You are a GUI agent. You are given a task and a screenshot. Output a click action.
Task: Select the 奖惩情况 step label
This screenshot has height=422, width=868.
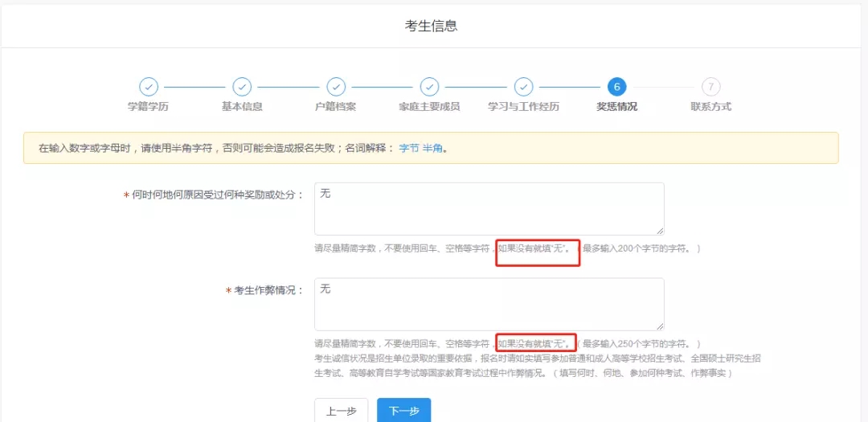coord(617,107)
